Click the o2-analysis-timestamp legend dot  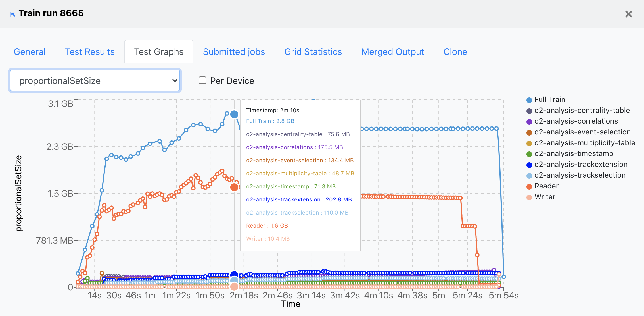coord(529,154)
